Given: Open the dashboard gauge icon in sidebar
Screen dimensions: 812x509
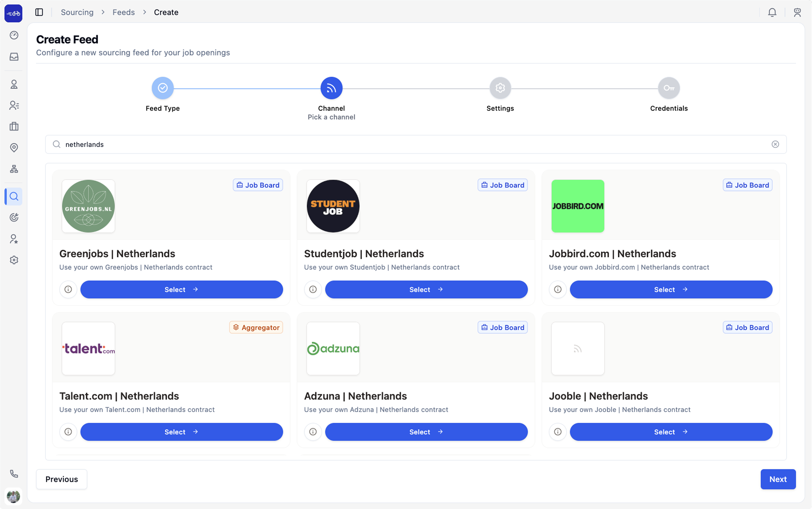Looking at the screenshot, I should (14, 35).
